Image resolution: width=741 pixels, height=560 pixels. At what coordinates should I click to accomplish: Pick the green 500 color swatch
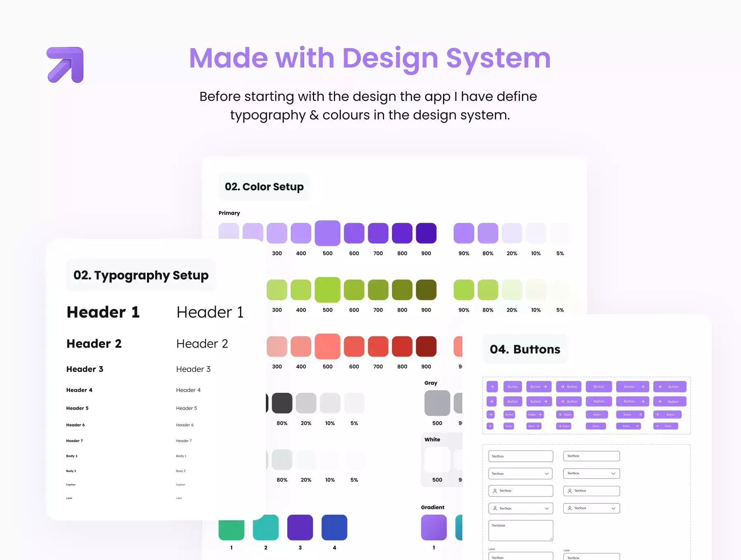click(328, 290)
